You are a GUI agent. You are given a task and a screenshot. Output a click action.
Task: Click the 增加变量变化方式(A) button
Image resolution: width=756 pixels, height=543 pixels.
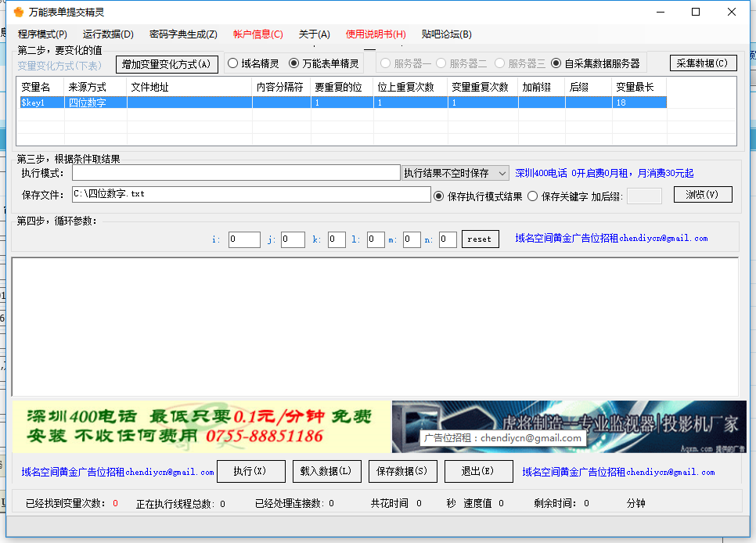point(167,63)
